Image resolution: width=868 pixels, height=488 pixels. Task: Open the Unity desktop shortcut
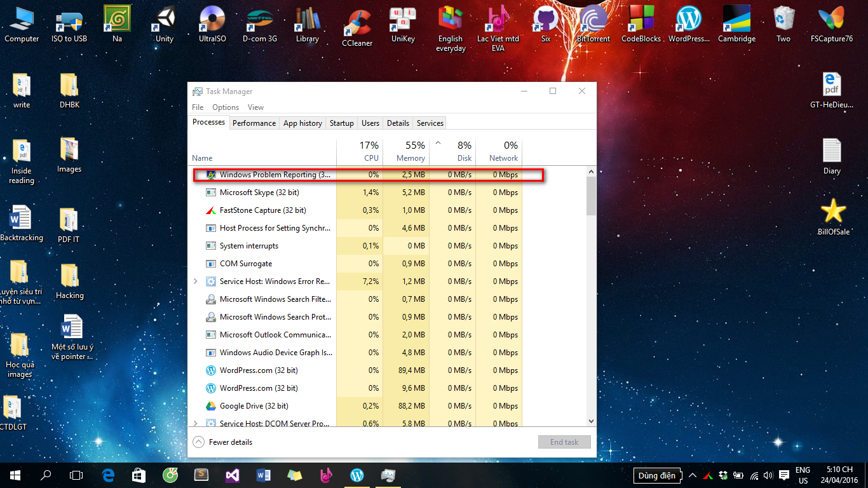tap(164, 24)
